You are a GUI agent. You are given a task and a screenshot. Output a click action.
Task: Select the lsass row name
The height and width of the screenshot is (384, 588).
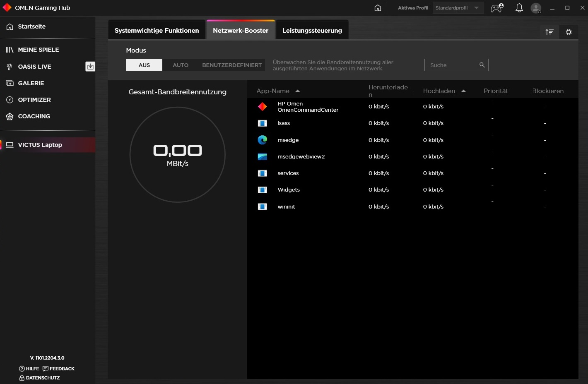coord(284,123)
